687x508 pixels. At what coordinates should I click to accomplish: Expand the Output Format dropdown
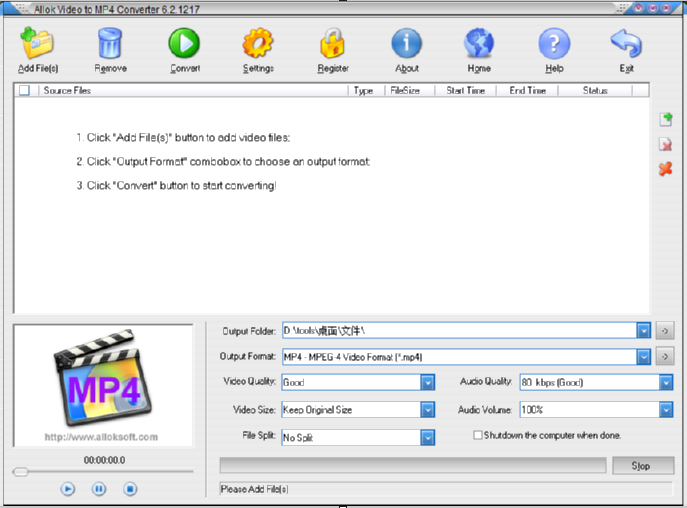pos(643,357)
